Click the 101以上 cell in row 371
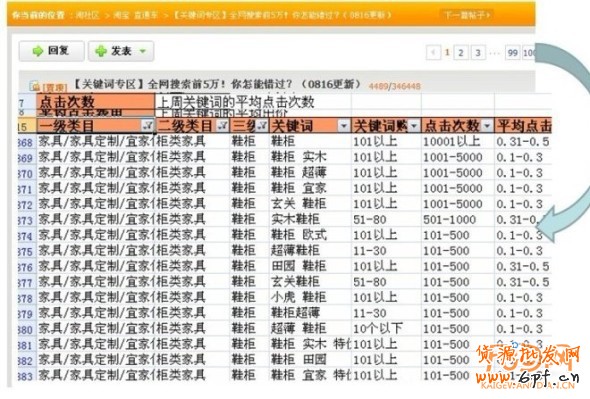 (x=386, y=189)
